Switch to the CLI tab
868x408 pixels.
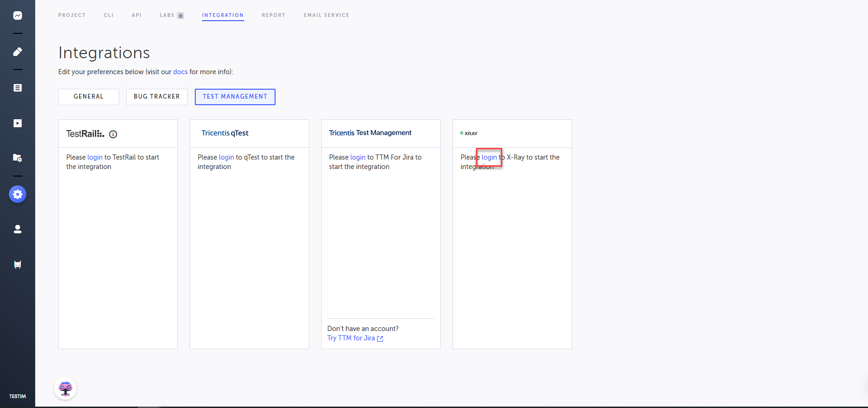point(108,15)
